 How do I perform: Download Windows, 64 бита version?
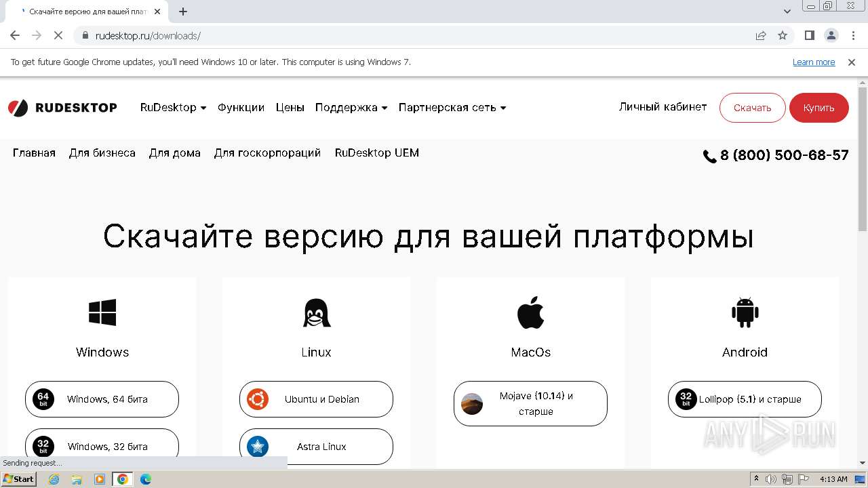pos(102,399)
